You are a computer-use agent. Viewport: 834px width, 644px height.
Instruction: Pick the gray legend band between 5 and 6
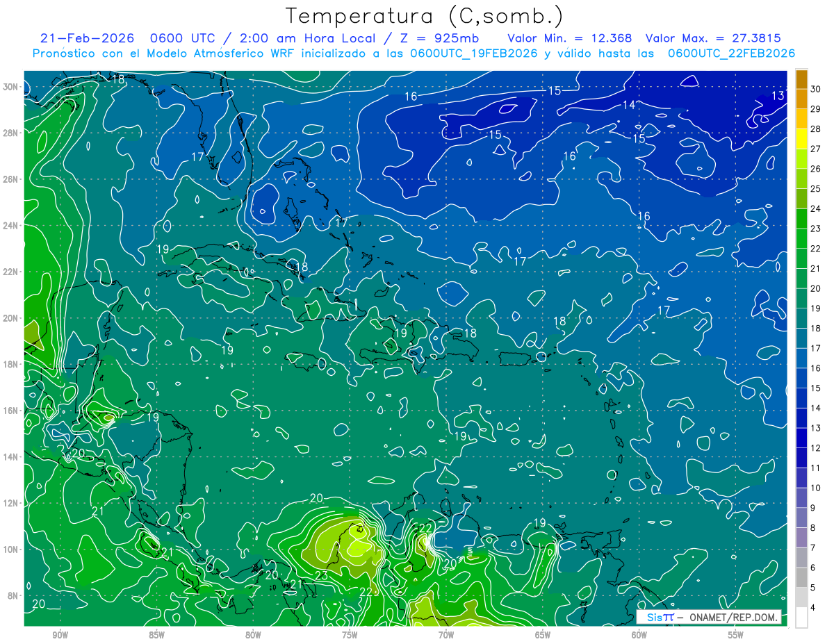point(801,578)
